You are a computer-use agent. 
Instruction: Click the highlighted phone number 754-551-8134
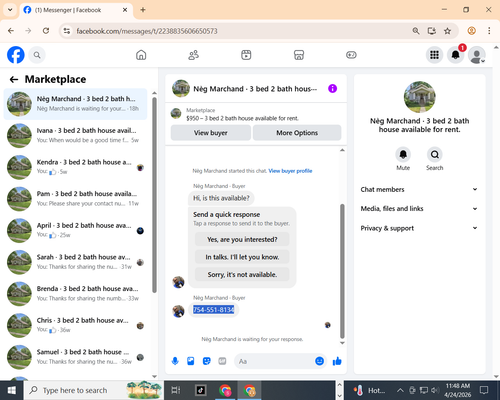pos(214,310)
